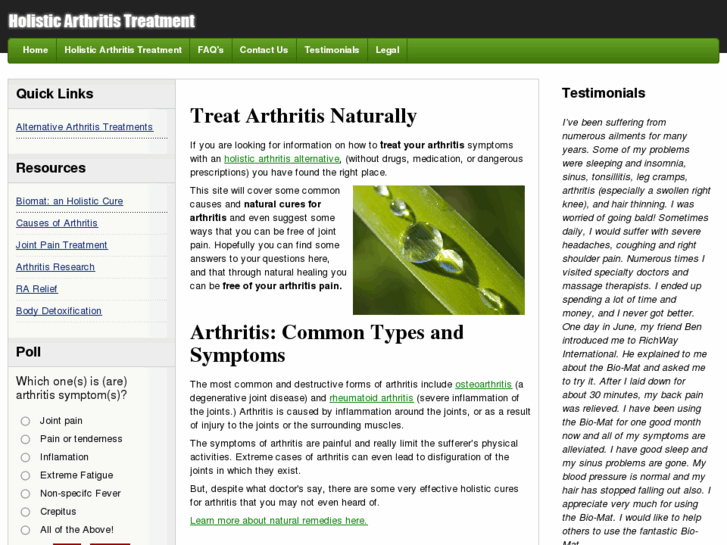Pick the All of the Above! option
This screenshot has width=727, height=545.
(25, 530)
